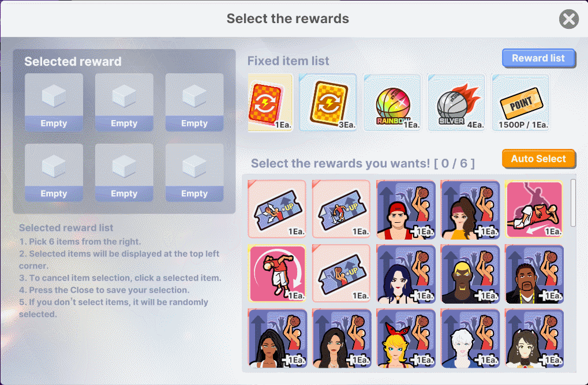
Task: Click the reward list vertical scrollbar
Action: tap(573, 203)
